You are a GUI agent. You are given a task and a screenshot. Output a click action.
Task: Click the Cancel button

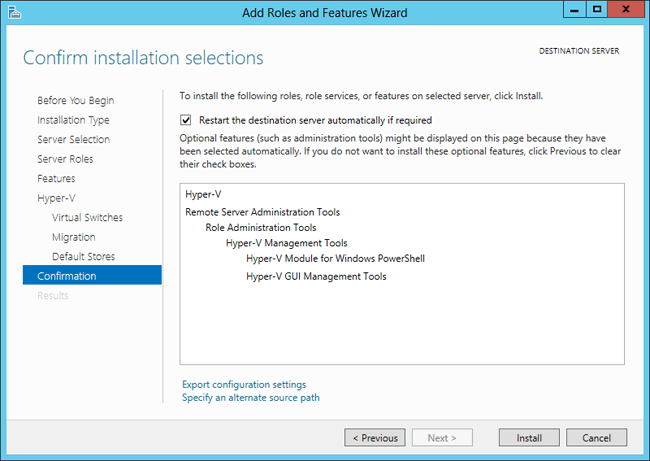pos(596,438)
